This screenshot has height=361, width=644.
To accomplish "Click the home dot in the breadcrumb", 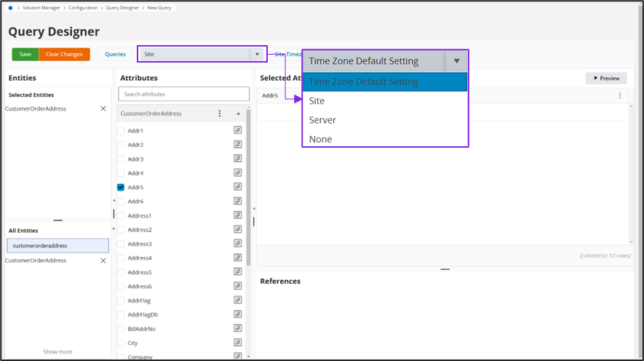I will 10,7.
